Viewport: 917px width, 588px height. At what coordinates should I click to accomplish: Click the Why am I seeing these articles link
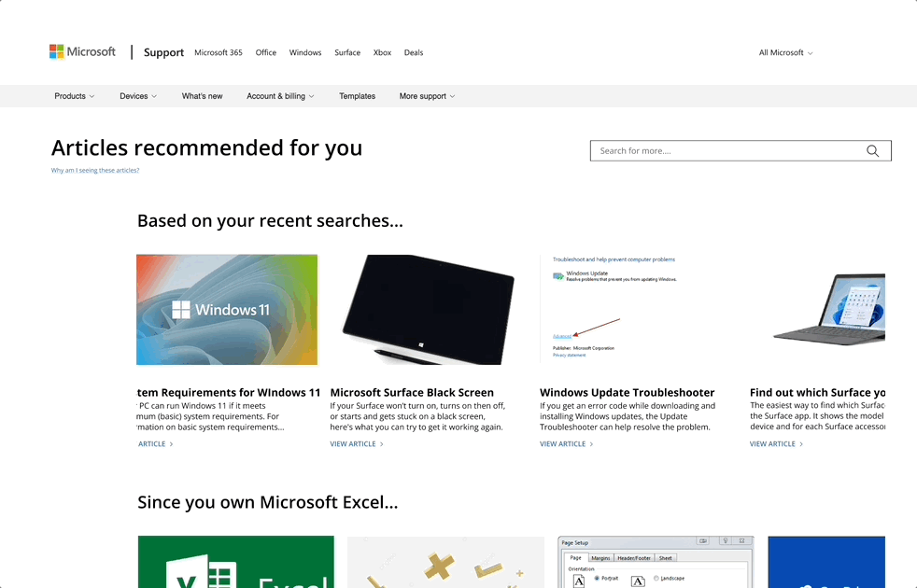[x=95, y=170]
